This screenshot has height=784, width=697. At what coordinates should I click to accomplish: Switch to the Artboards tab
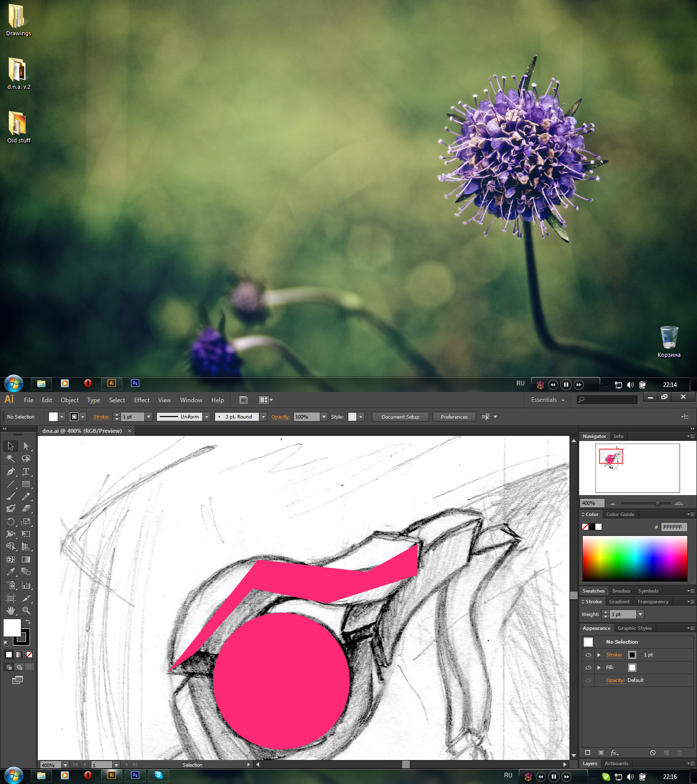click(616, 764)
